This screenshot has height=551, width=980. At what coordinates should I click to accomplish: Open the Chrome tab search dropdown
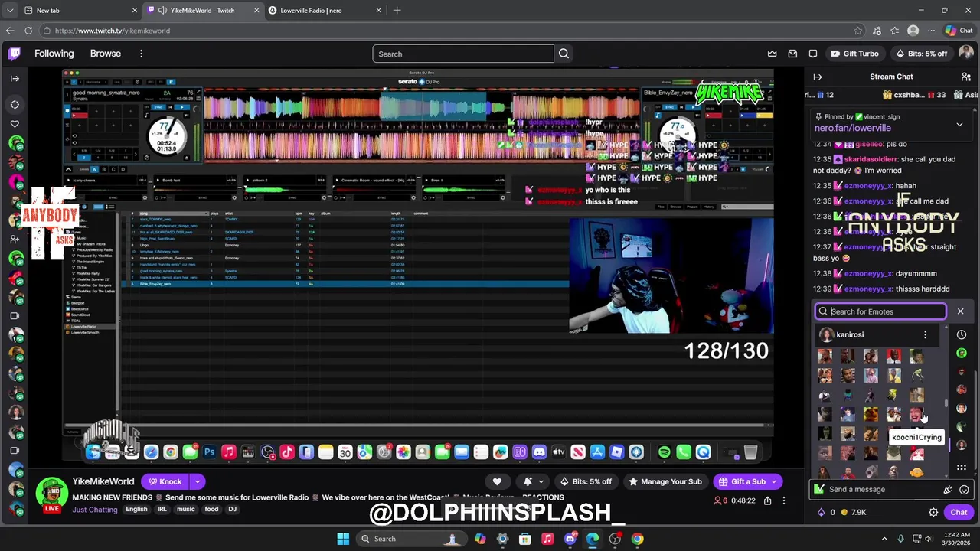pyautogui.click(x=10, y=10)
